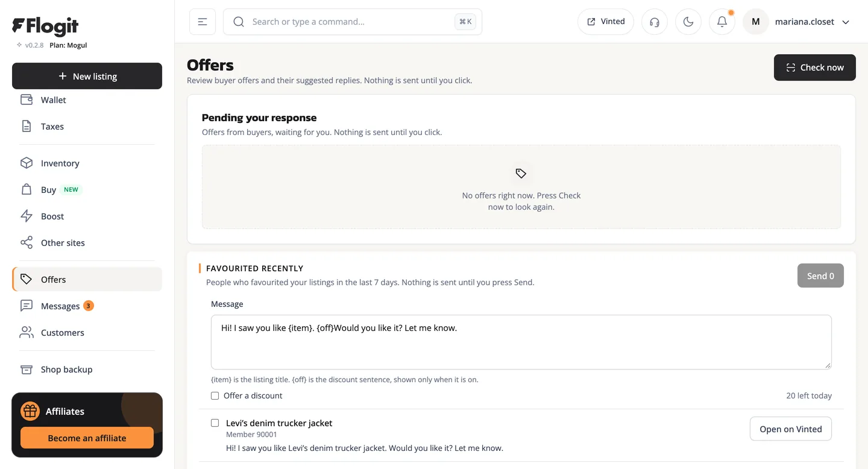Click the Flogit logo
Viewport: 868px width, 469px height.
pyautogui.click(x=45, y=27)
